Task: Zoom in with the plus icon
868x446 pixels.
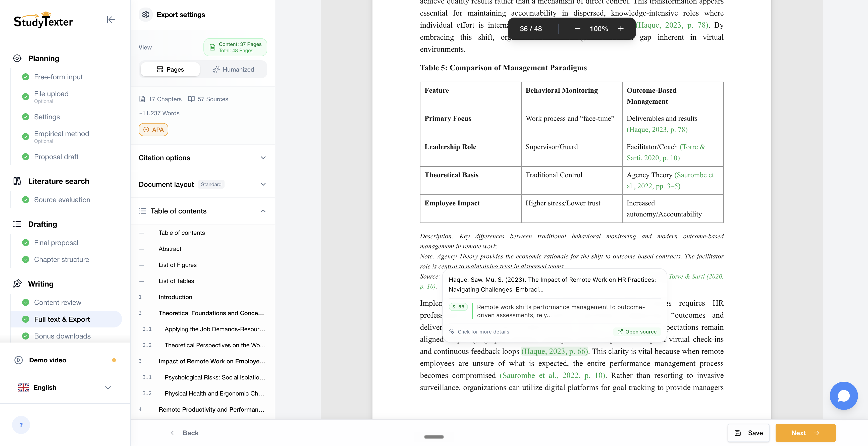Action: tap(621, 29)
